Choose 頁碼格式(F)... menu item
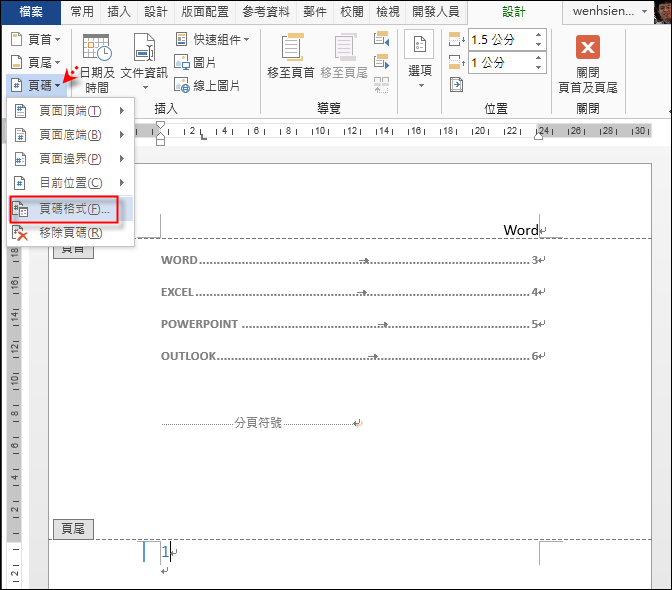Image resolution: width=672 pixels, height=590 pixels. (x=71, y=209)
